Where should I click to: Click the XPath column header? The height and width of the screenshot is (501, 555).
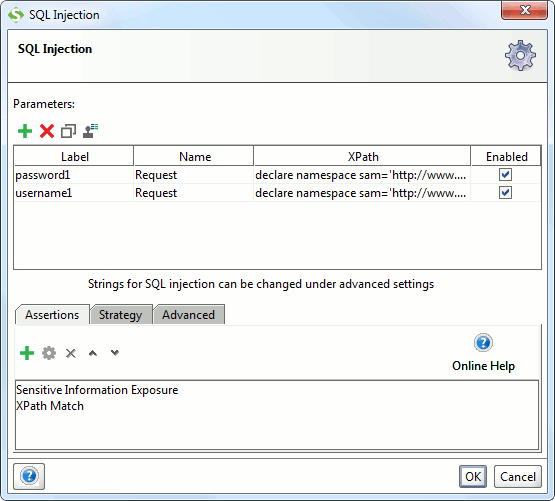362,156
